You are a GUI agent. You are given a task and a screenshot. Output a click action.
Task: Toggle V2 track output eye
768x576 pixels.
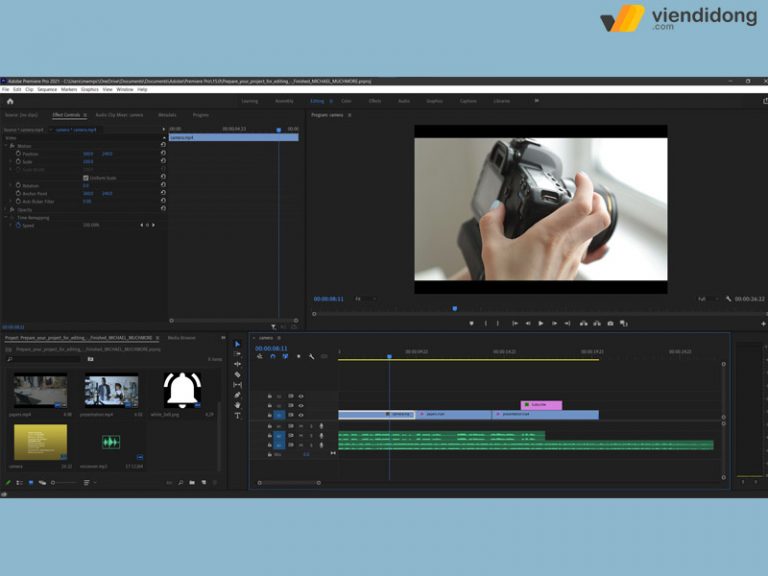[x=301, y=406]
